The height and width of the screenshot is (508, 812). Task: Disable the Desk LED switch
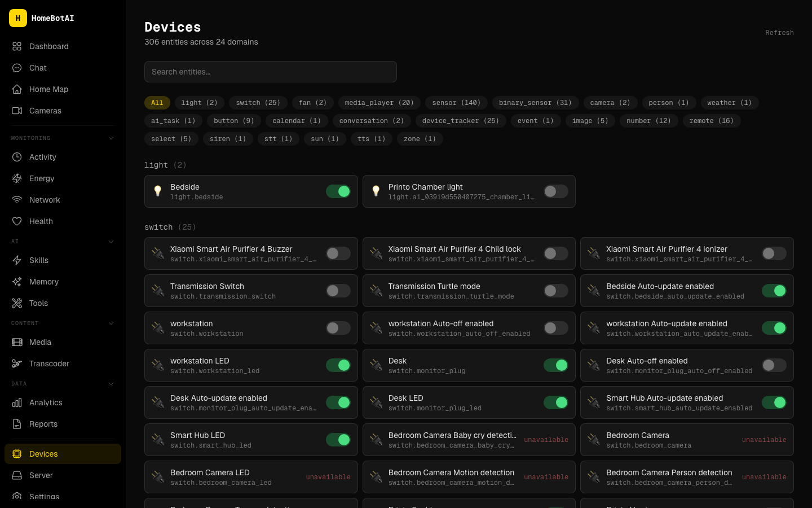point(555,402)
